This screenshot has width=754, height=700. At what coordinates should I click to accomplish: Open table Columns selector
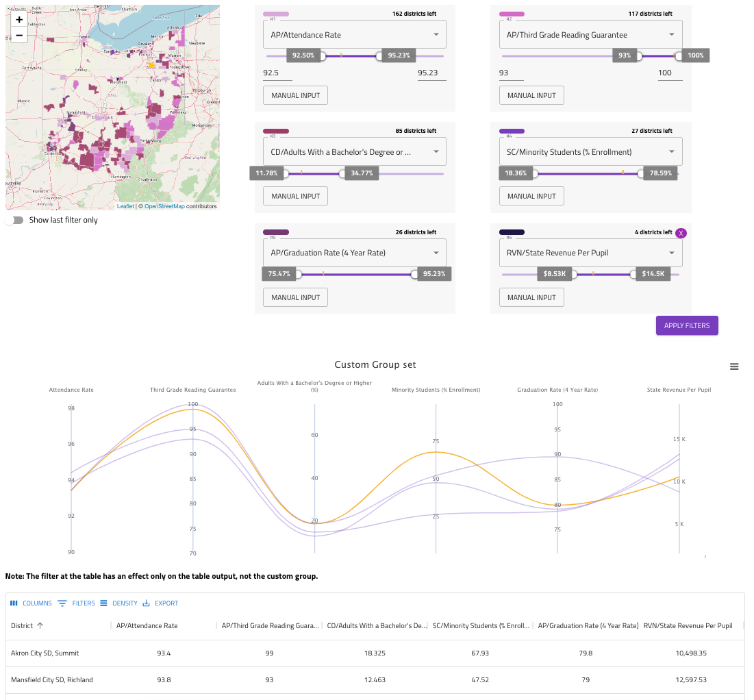point(31,603)
